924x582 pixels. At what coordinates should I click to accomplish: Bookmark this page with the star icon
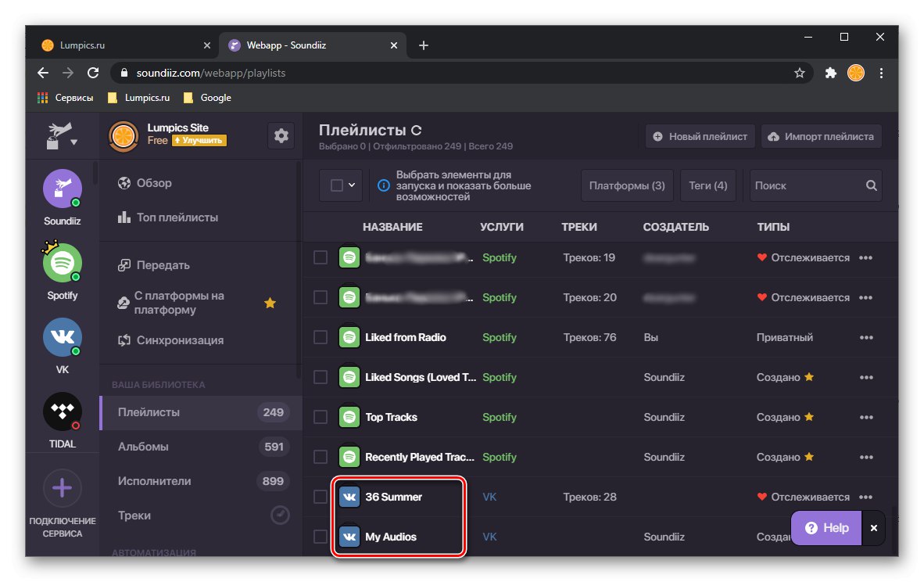point(800,73)
